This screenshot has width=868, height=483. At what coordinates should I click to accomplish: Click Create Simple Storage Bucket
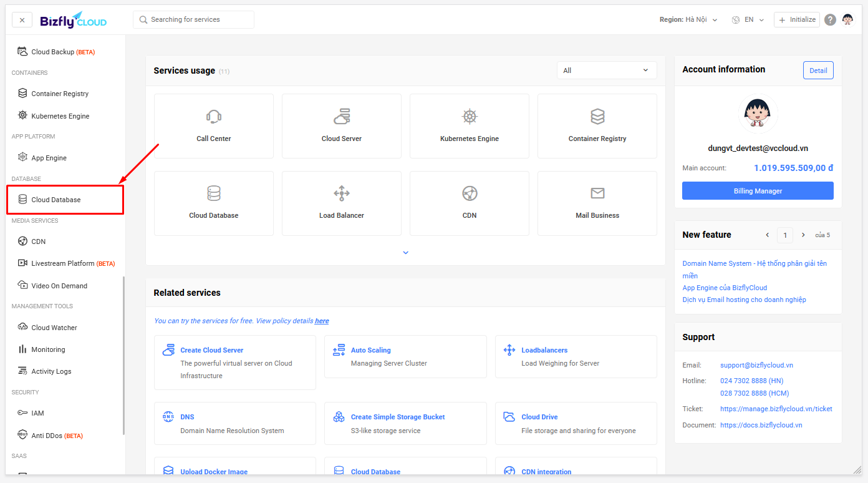click(x=398, y=417)
